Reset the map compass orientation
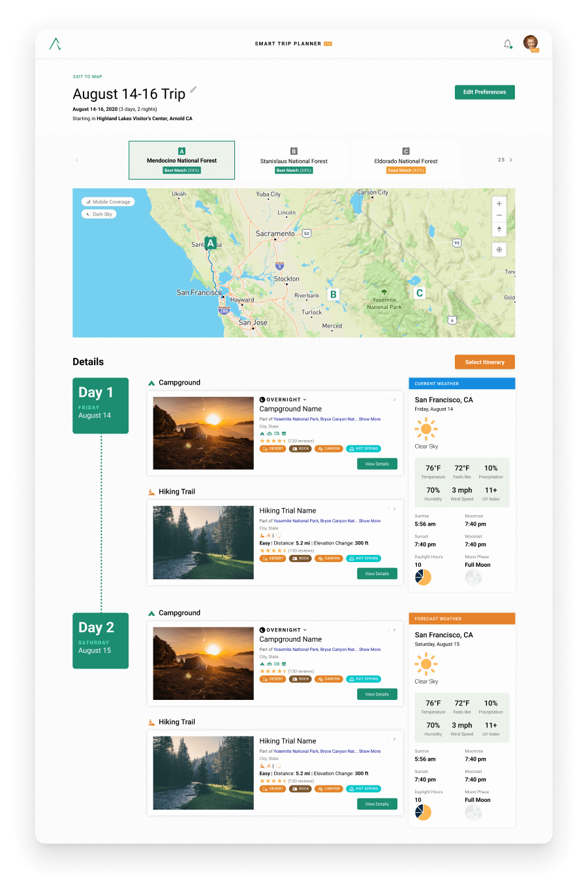This screenshot has width=588, height=886. (x=499, y=229)
